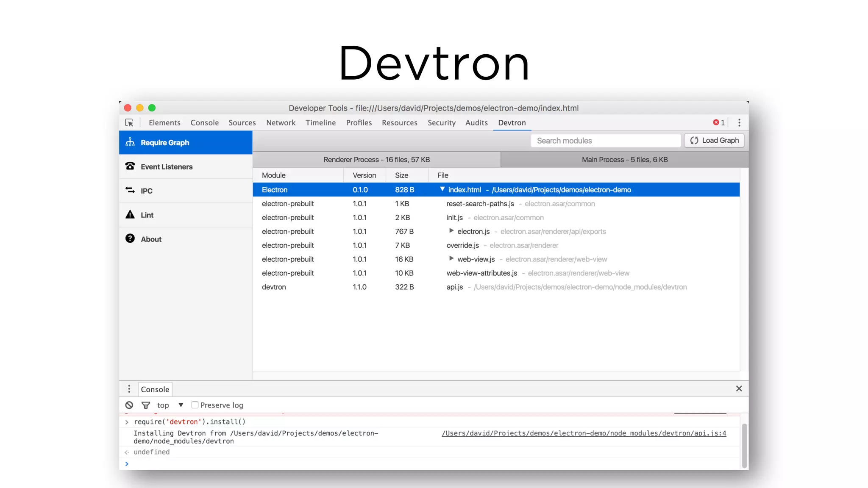This screenshot has height=488, width=868.
Task: Select the Electron 0.1.0 module row
Action: click(496, 190)
